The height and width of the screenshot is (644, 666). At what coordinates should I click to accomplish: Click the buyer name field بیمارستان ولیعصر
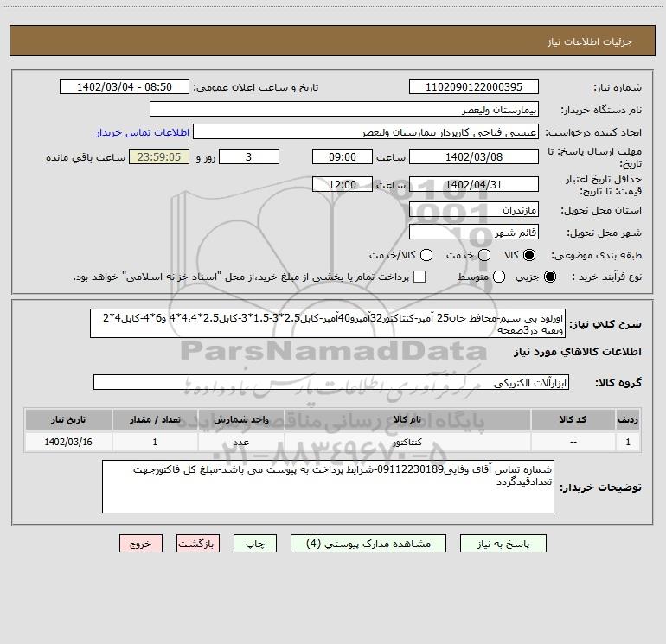[x=344, y=110]
